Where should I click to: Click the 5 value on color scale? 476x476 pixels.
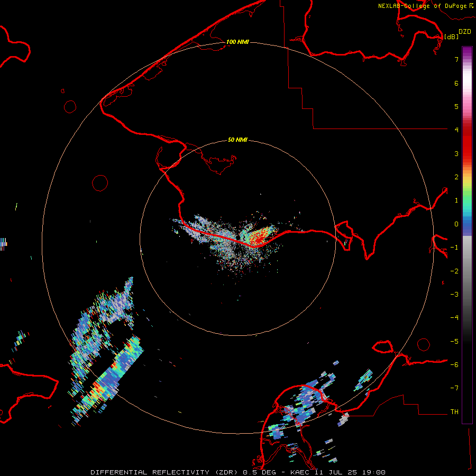(x=456, y=106)
